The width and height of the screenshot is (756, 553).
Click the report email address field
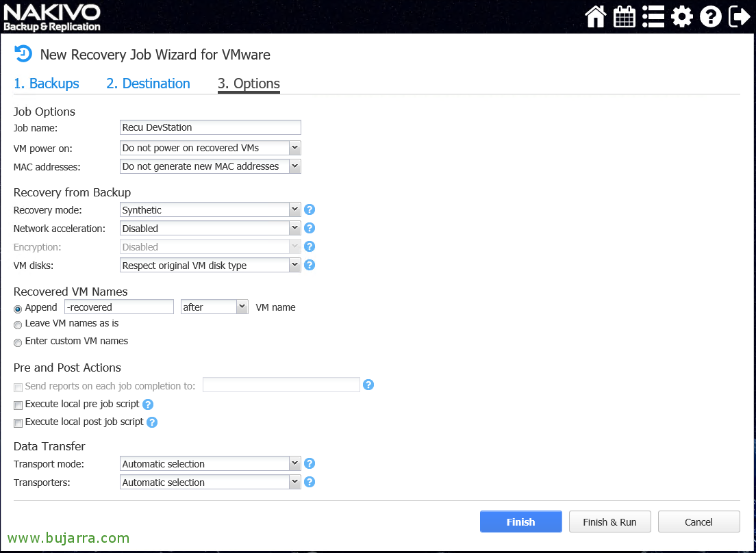click(281, 385)
